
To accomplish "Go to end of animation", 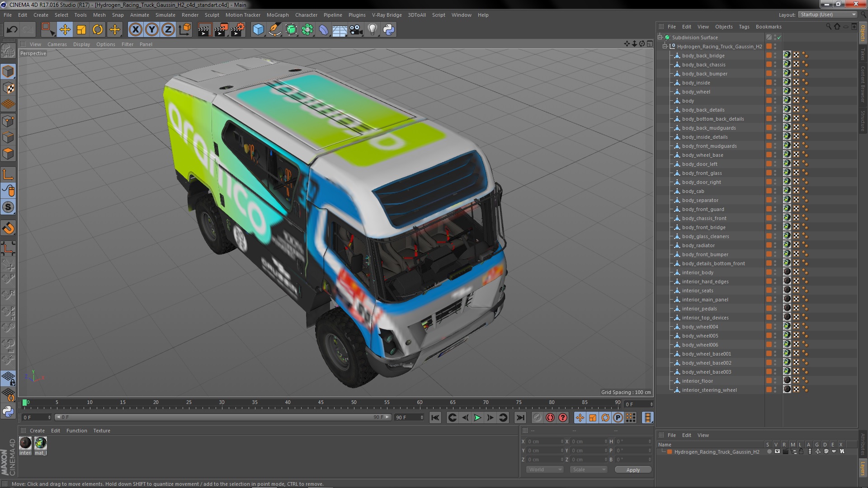I will [520, 418].
